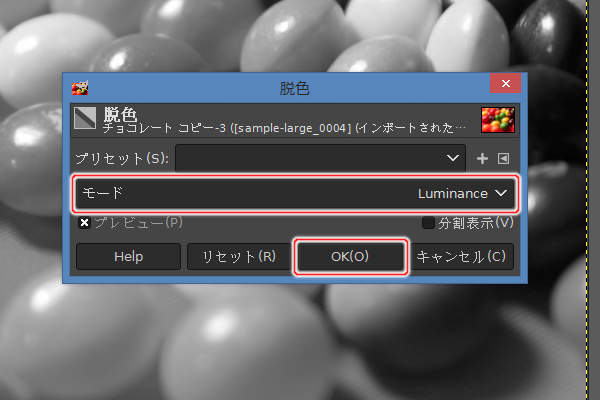The height and width of the screenshot is (400, 600).
Task: Open the preset management menu icon
Action: click(504, 158)
